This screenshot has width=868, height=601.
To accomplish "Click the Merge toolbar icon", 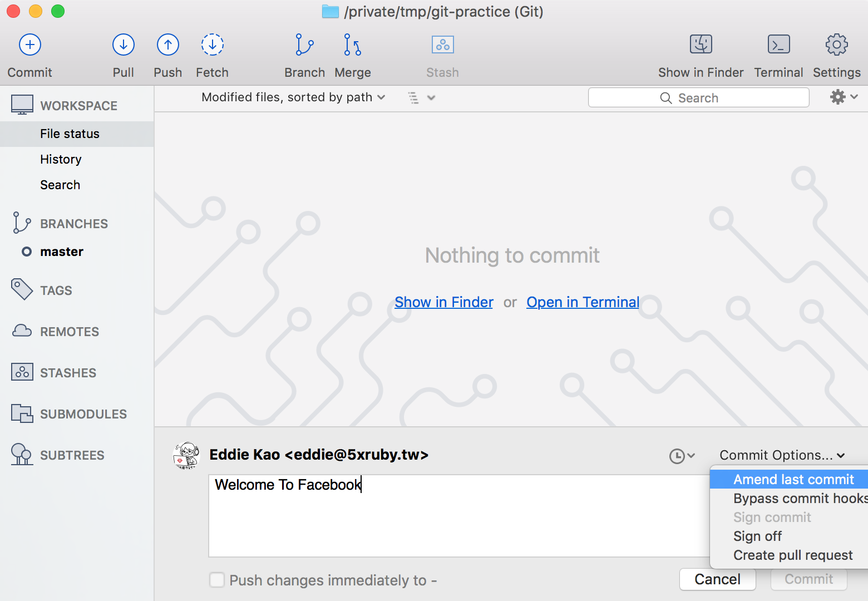I will tap(352, 45).
